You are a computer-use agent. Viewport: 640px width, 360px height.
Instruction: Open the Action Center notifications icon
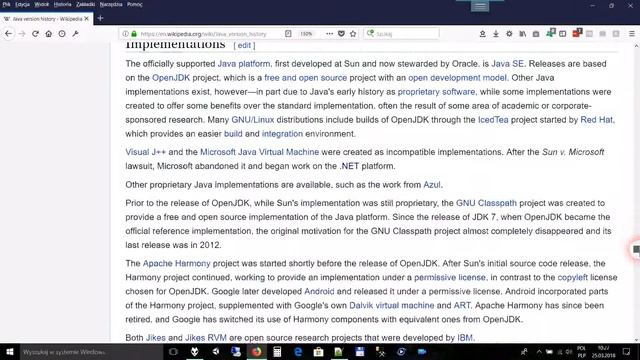(627, 352)
